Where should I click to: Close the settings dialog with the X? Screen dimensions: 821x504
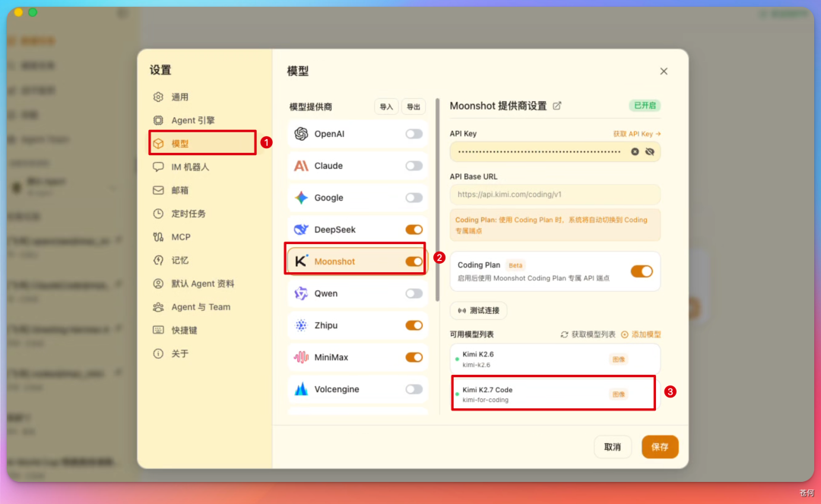[x=664, y=71]
